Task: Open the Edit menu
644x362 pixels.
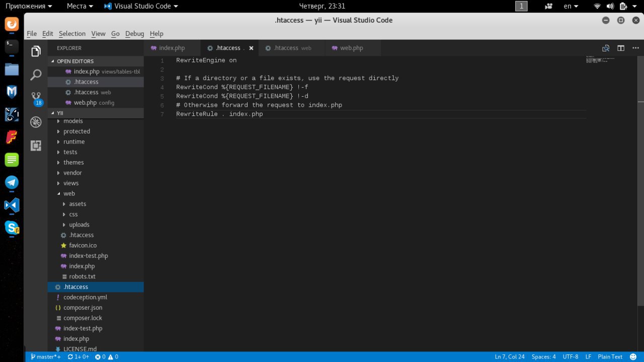Action: point(48,33)
